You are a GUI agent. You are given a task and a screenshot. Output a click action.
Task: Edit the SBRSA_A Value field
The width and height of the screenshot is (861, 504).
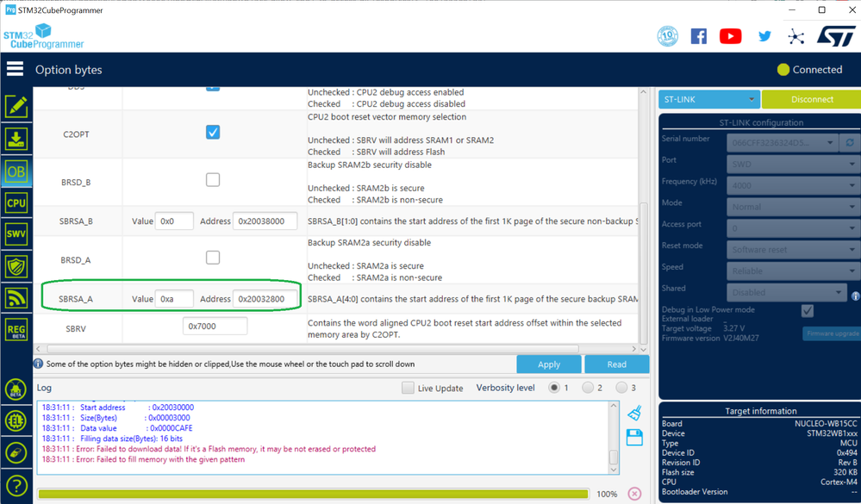[174, 299]
